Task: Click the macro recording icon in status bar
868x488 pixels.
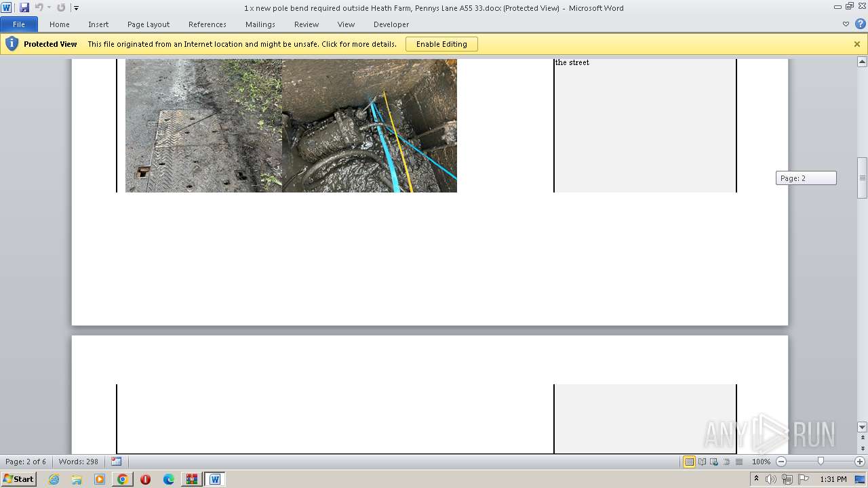Action: pyautogui.click(x=116, y=462)
